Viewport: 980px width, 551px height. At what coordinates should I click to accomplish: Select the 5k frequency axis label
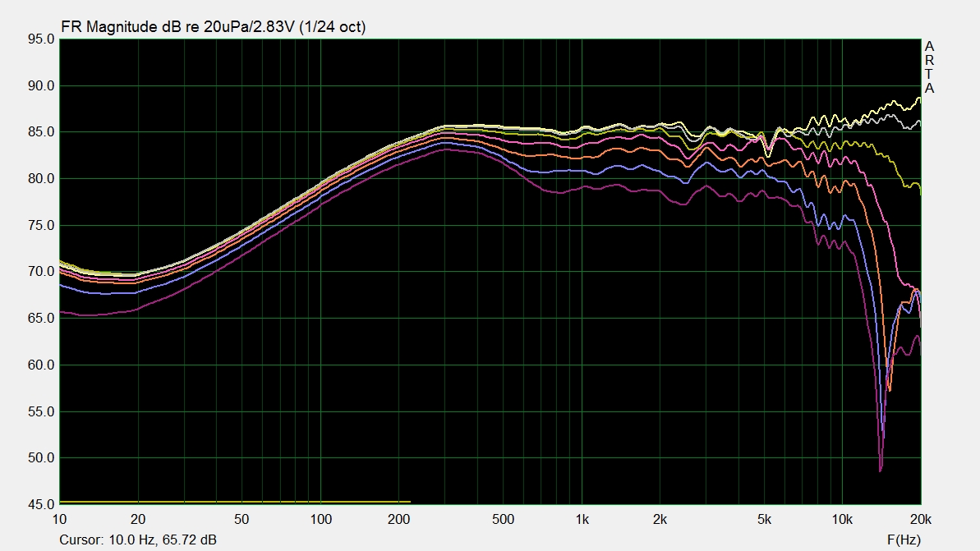(764, 519)
